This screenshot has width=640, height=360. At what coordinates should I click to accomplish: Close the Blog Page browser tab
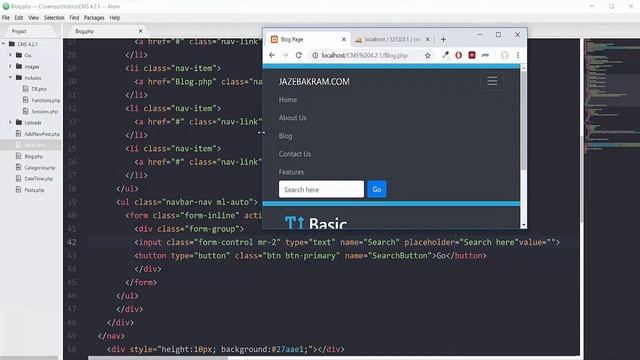click(x=344, y=40)
